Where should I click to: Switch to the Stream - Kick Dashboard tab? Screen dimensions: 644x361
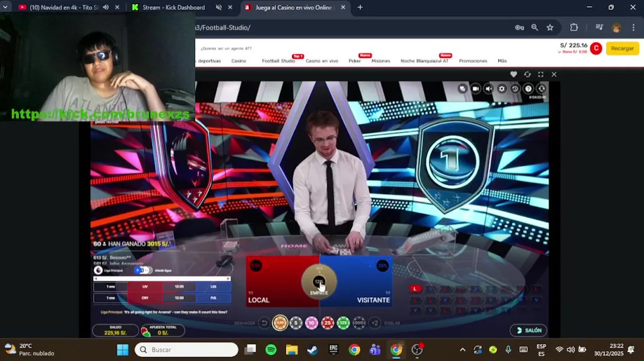click(x=174, y=8)
